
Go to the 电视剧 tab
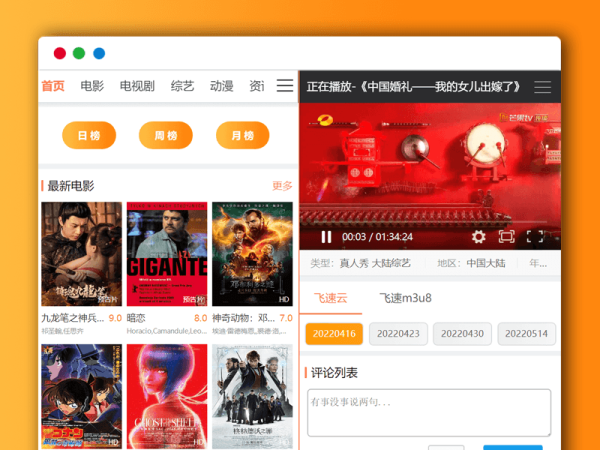pyautogui.click(x=137, y=86)
